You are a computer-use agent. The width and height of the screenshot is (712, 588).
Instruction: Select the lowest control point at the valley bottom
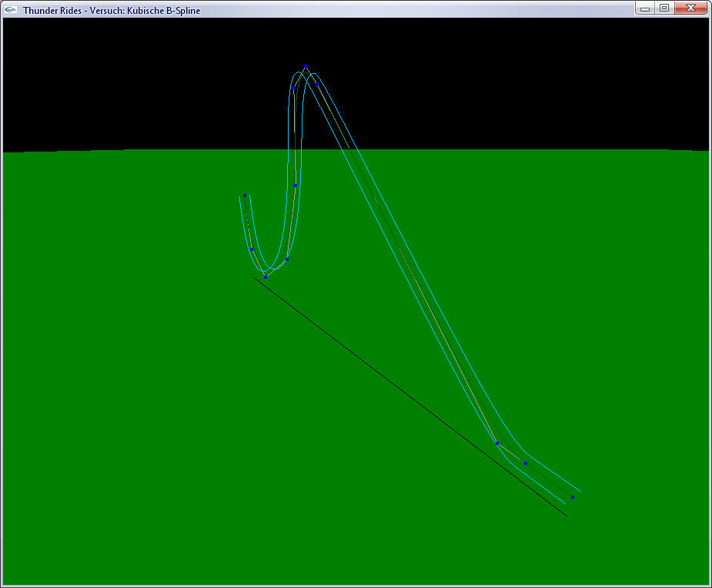coord(266,276)
